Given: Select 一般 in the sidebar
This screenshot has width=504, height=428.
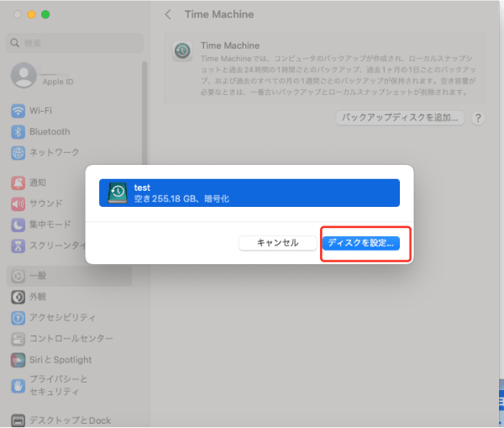Looking at the screenshot, I should tap(69, 276).
